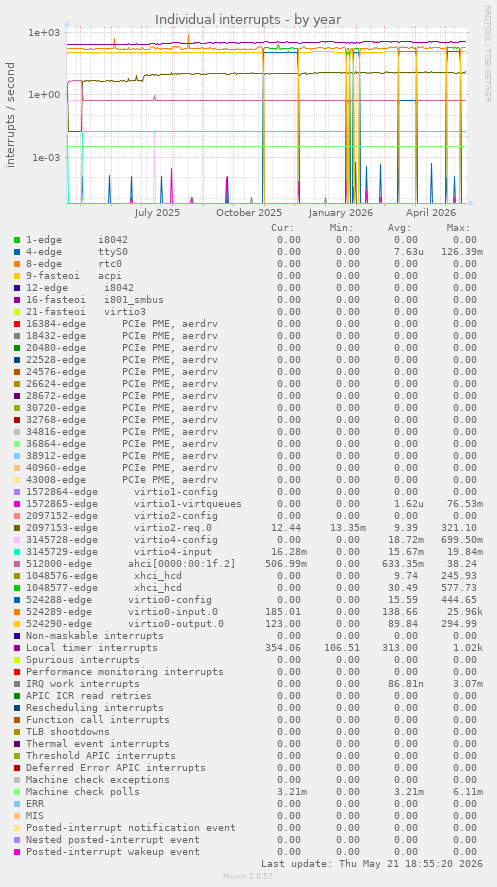The height and width of the screenshot is (887, 497).
Task: Click the pink ahci legend swatch
Action: 17,563
